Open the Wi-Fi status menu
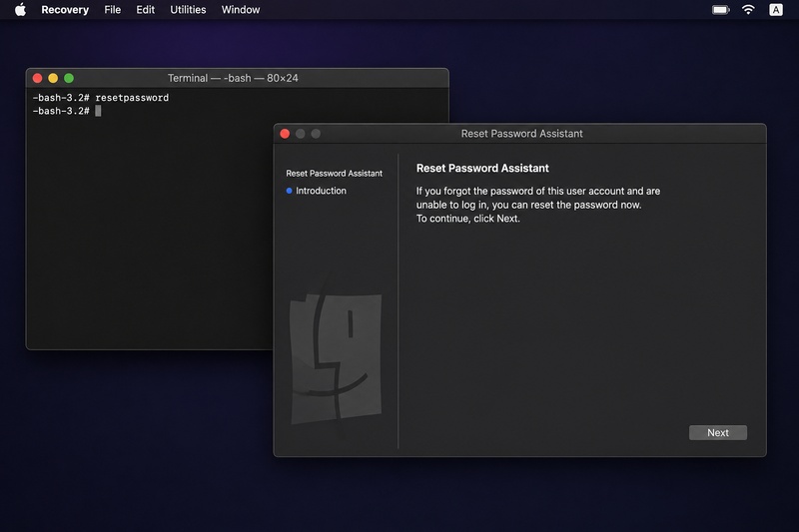Image resolution: width=799 pixels, height=532 pixels. [x=748, y=10]
